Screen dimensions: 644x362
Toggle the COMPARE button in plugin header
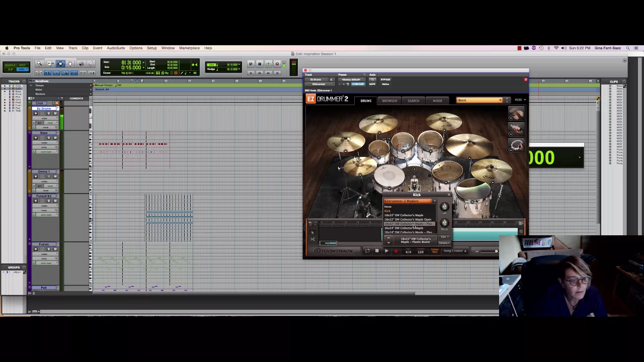pyautogui.click(x=358, y=84)
